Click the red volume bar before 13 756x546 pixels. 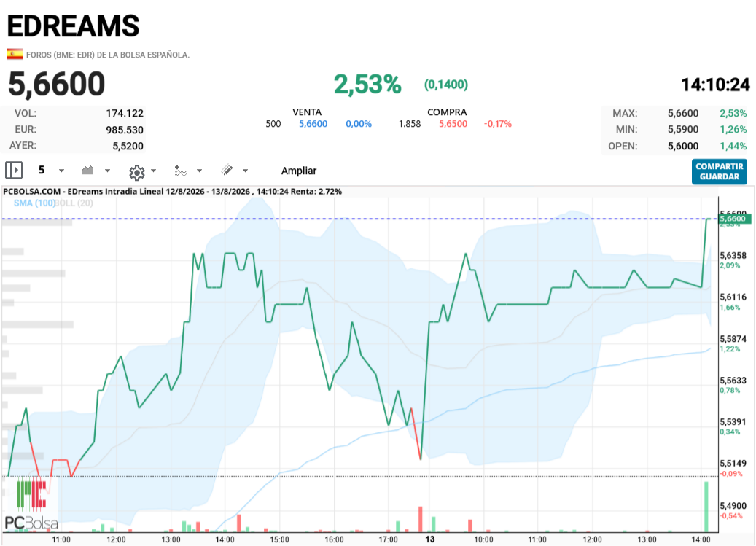pos(421,519)
